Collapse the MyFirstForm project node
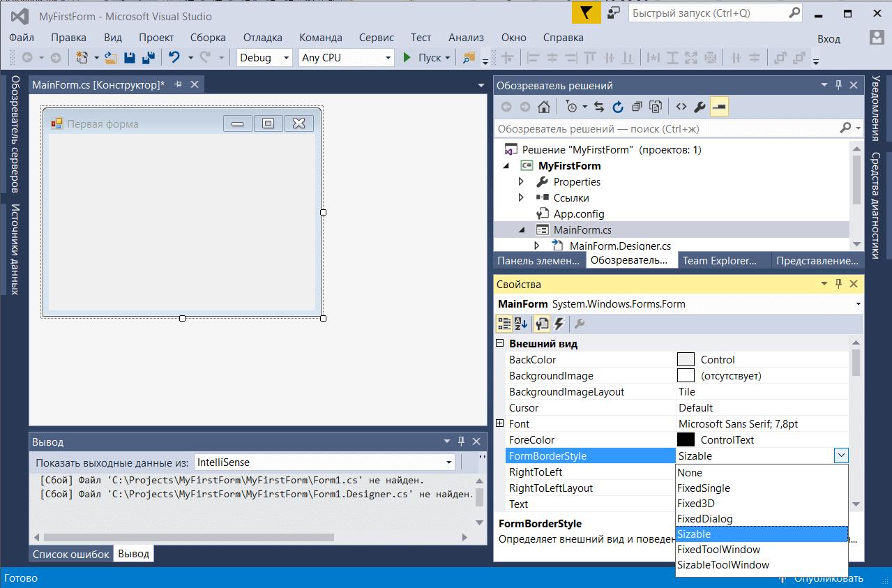 point(506,166)
